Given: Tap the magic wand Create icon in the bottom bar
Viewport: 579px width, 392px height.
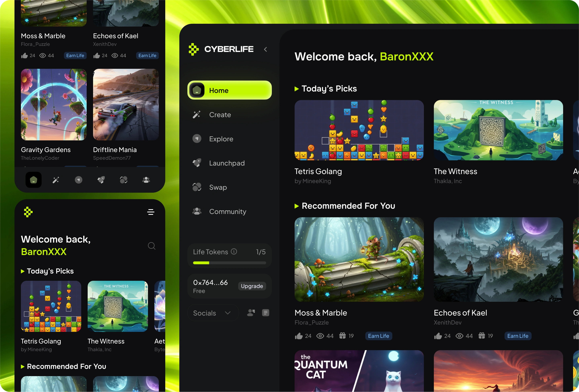Looking at the screenshot, I should click(x=56, y=180).
